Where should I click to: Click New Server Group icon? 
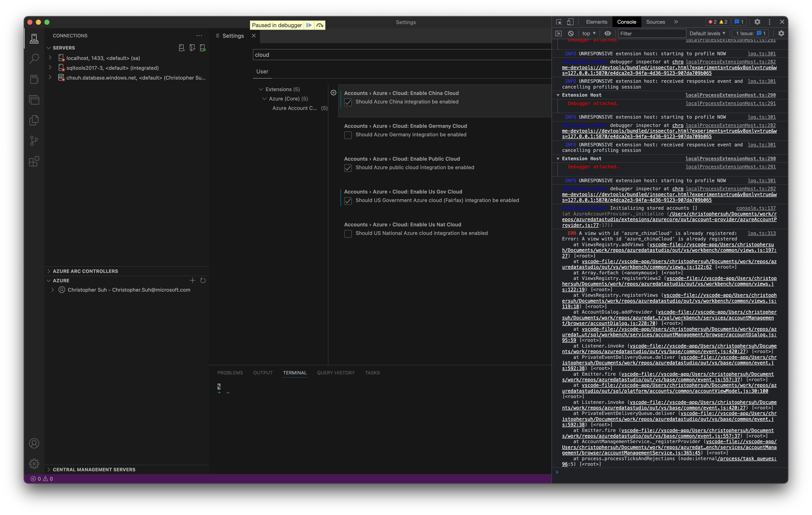tap(192, 48)
